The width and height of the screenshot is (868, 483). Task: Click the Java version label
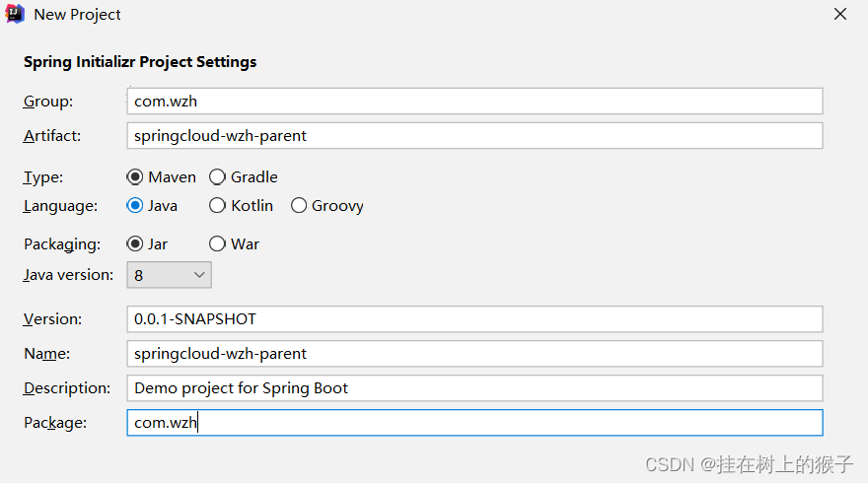68,275
